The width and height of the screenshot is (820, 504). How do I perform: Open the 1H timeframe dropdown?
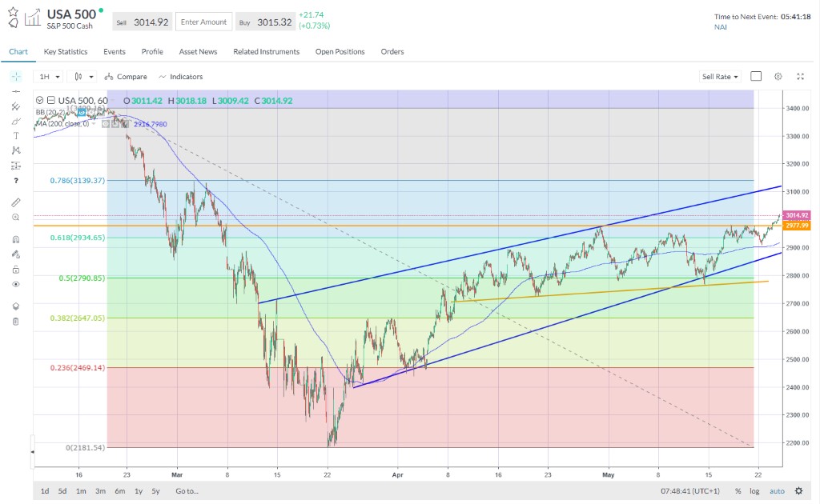coord(49,77)
